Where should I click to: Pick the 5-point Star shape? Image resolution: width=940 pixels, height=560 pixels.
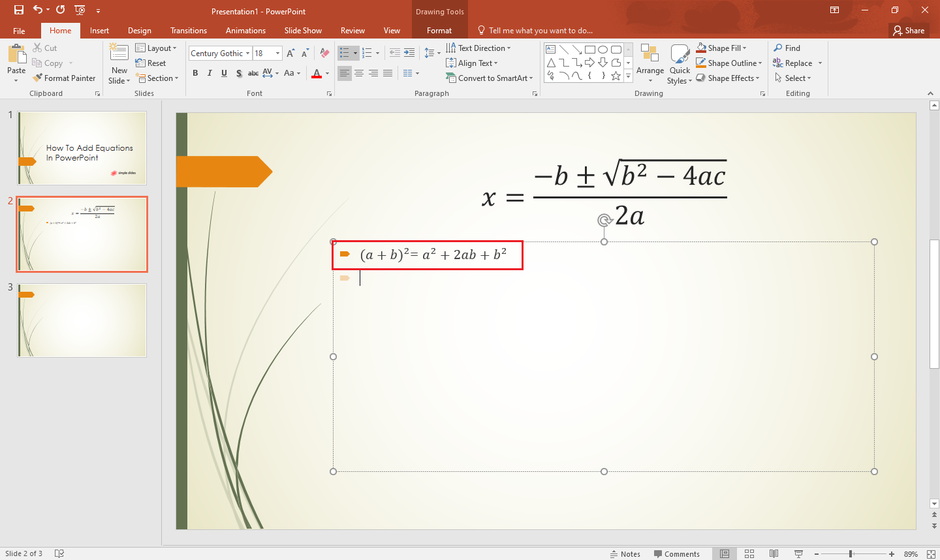coord(616,76)
